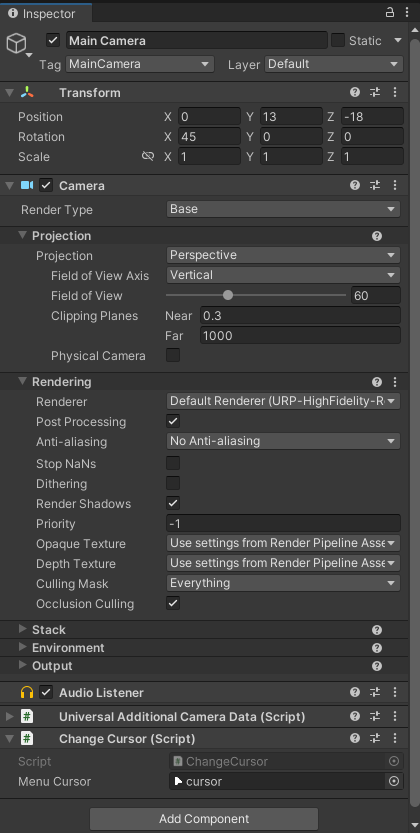Expand Universal Additional Camera Data component
The image size is (420, 833).
click(9, 717)
